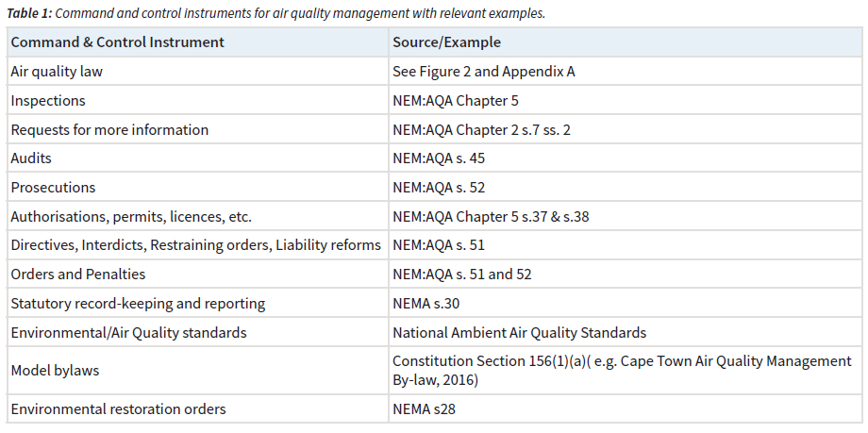Select the Air quality law cell
This screenshot has width=868, height=433.
(x=54, y=72)
